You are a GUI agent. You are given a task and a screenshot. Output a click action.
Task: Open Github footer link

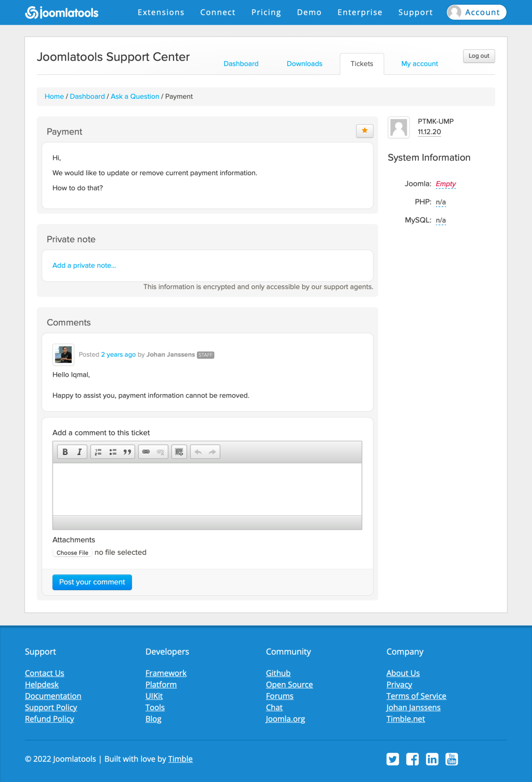[x=278, y=673]
